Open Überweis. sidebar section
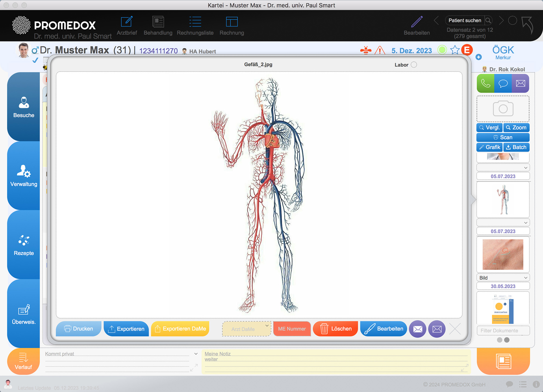The width and height of the screenshot is (543, 392). click(24, 314)
